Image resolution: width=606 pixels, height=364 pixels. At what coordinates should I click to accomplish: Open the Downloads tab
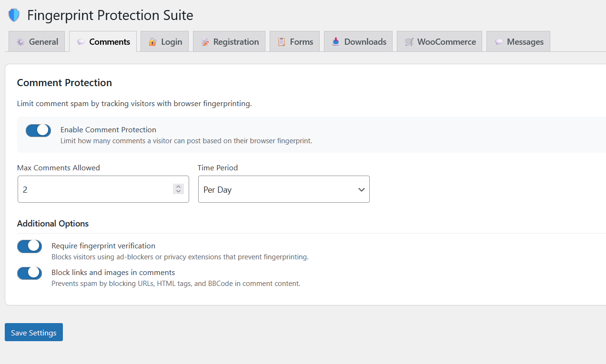click(358, 41)
